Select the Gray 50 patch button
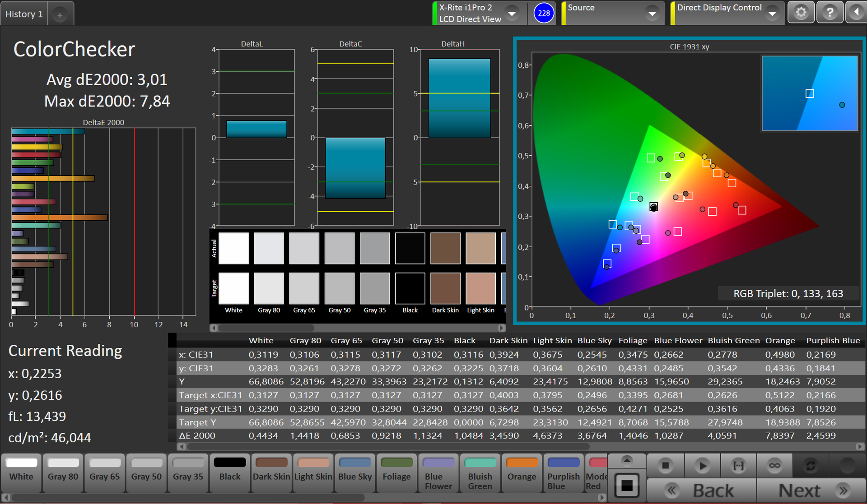 click(x=146, y=472)
